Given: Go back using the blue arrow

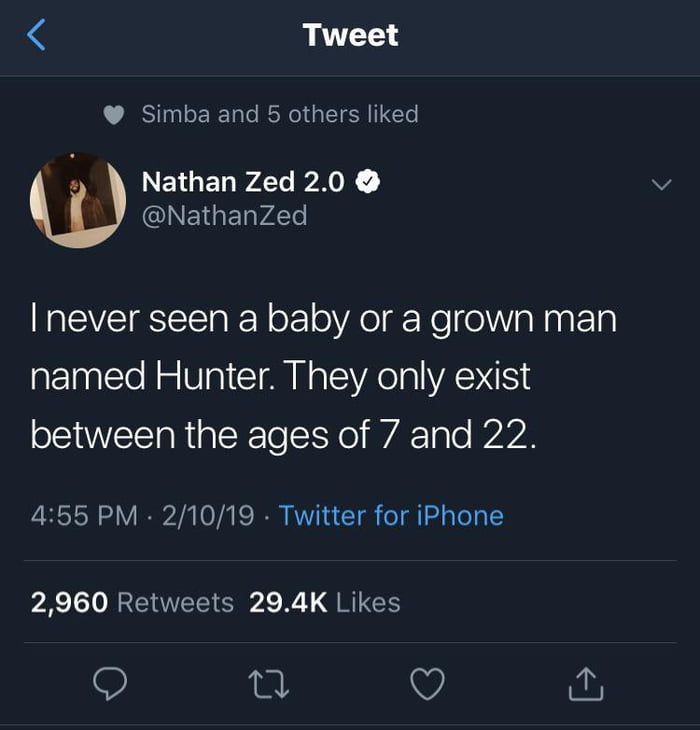Looking at the screenshot, I should point(37,36).
